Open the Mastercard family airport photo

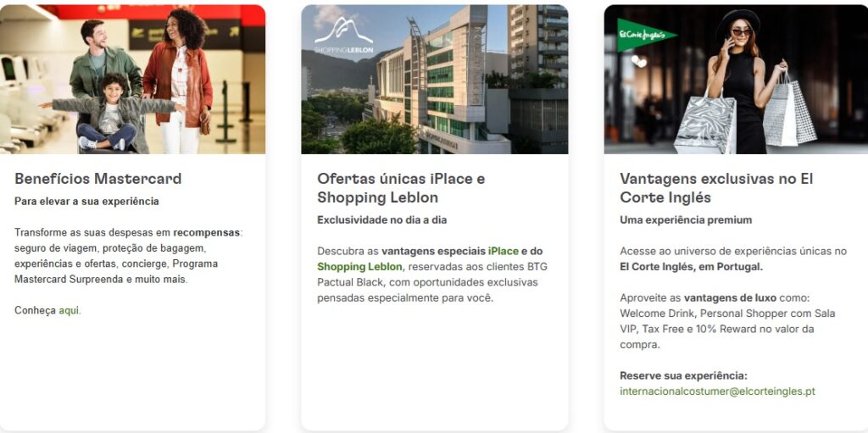click(x=132, y=79)
